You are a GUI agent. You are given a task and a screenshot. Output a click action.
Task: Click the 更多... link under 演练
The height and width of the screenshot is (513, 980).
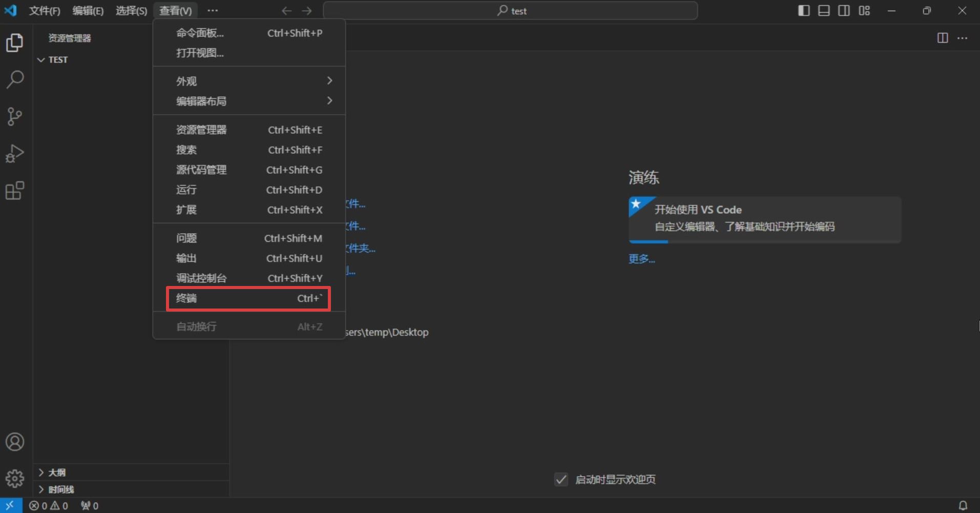(x=641, y=259)
